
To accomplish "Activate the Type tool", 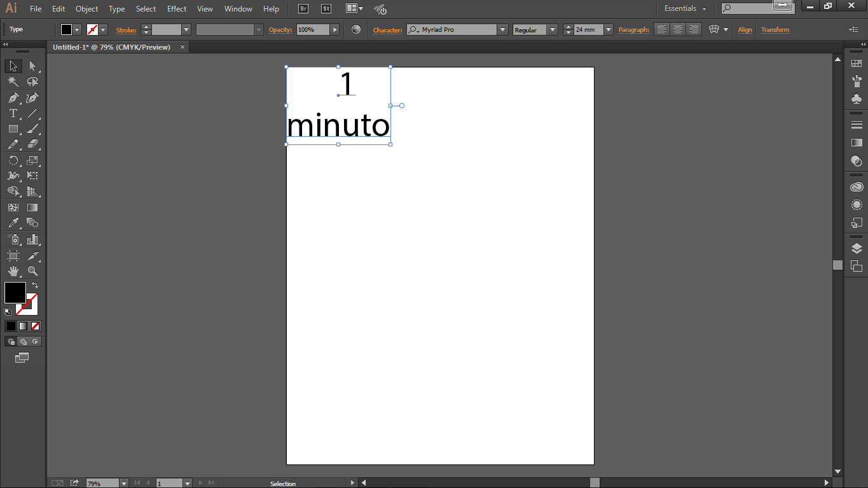I will coord(13,113).
